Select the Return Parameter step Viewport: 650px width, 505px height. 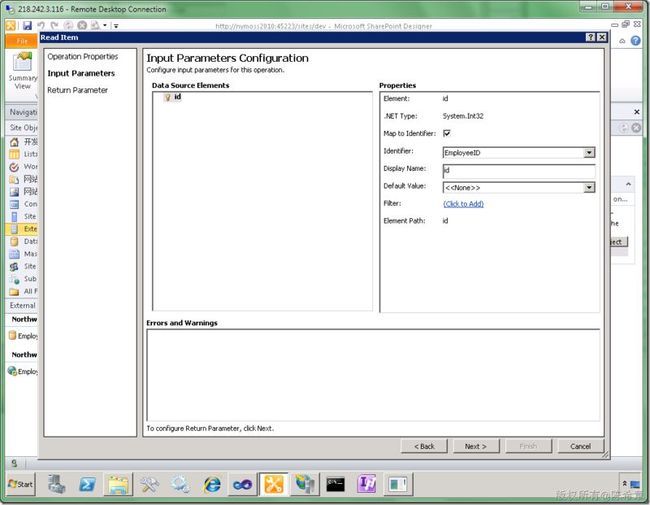[x=78, y=90]
